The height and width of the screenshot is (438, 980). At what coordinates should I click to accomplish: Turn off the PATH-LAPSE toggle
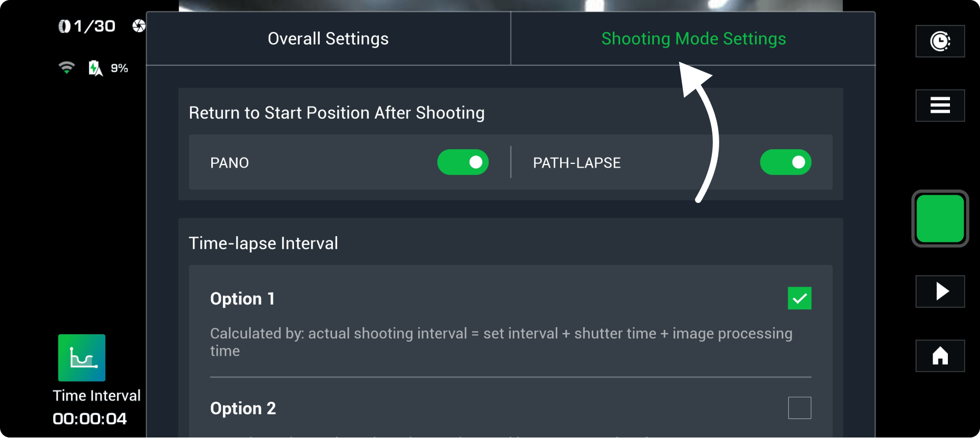pyautogui.click(x=785, y=162)
